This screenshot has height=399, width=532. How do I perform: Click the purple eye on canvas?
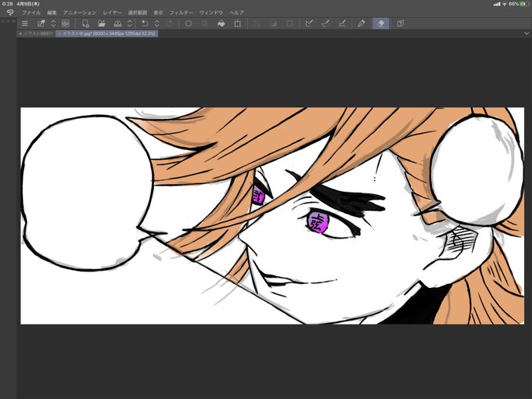pyautogui.click(x=318, y=222)
